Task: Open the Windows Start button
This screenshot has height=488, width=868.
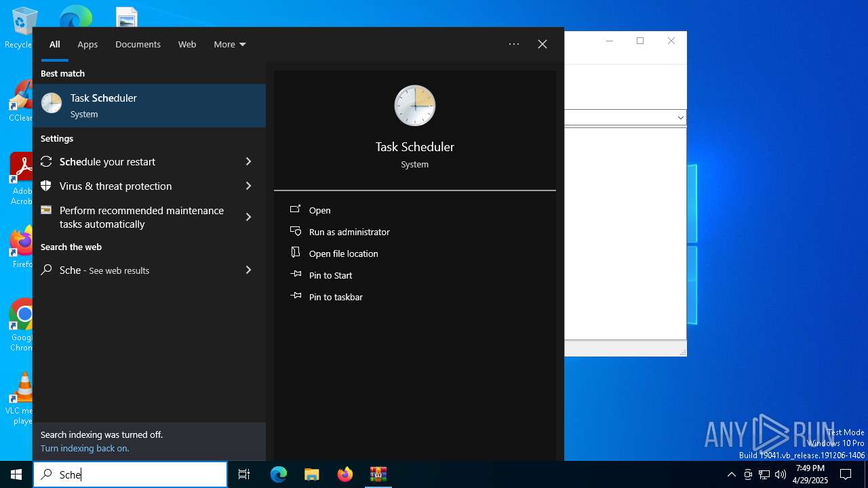Action: tap(16, 474)
